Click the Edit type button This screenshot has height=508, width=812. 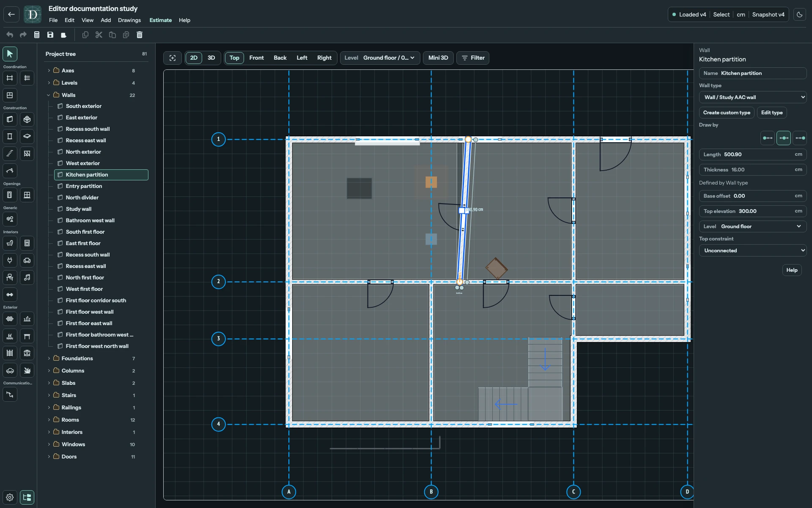point(772,113)
